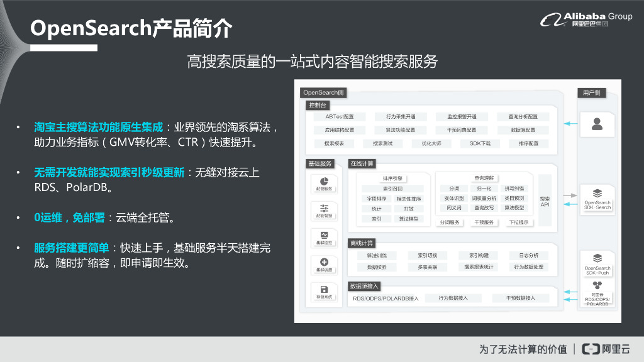Click the 类目预测 box

point(514,198)
